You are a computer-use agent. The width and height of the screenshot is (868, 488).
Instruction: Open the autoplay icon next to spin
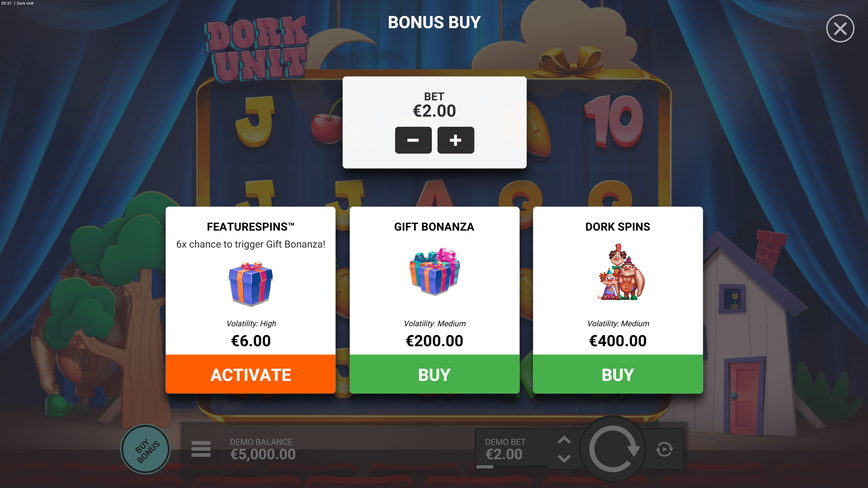(664, 449)
